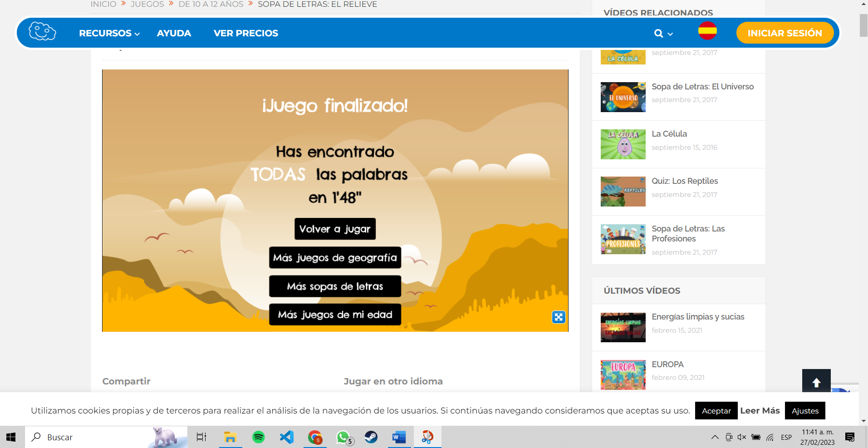Open WhatsApp from the taskbar
The image size is (868, 448).
click(x=343, y=437)
